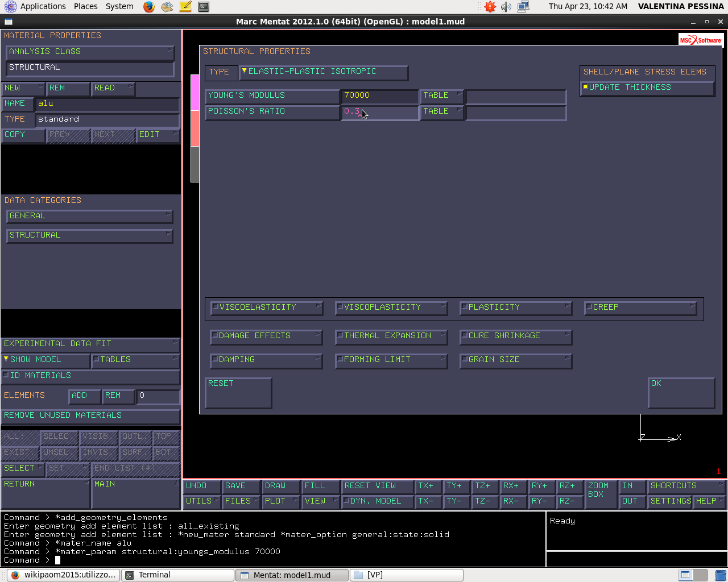Open the Elastic-Plastic Isotropic type dropdown
Image resolution: width=728 pixels, height=582 pixels.
(x=323, y=72)
